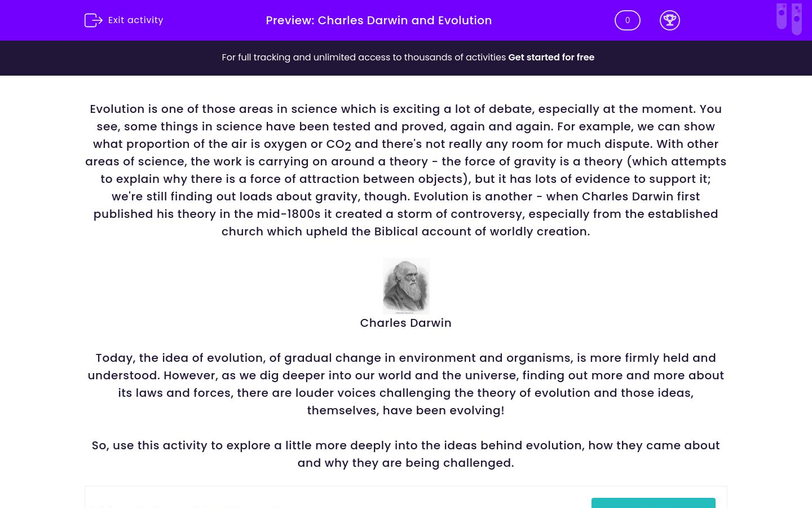Click the unlimited access promotional banner
Viewport: 812px width, 508px height.
click(x=406, y=58)
